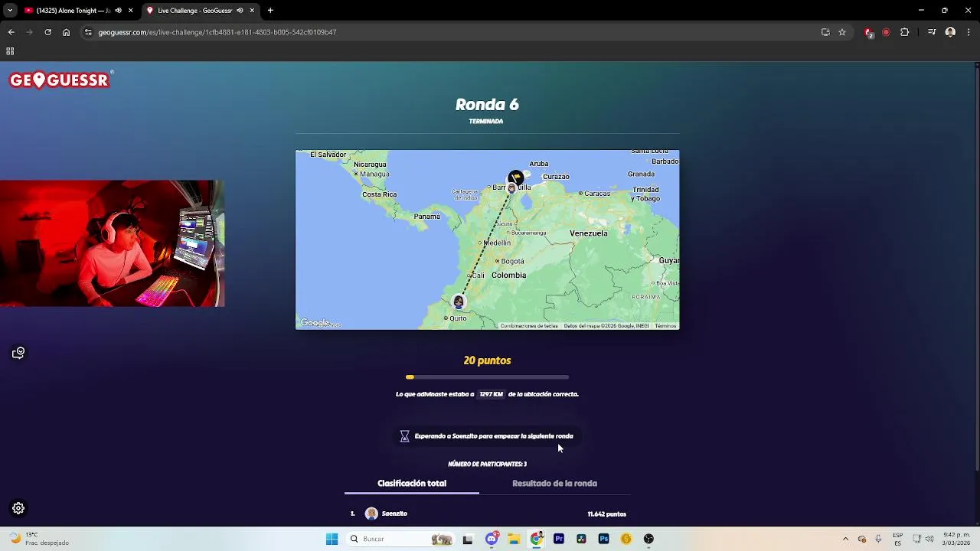The image size is (980, 551).
Task: Close the YouTube tab
Action: coord(130,11)
